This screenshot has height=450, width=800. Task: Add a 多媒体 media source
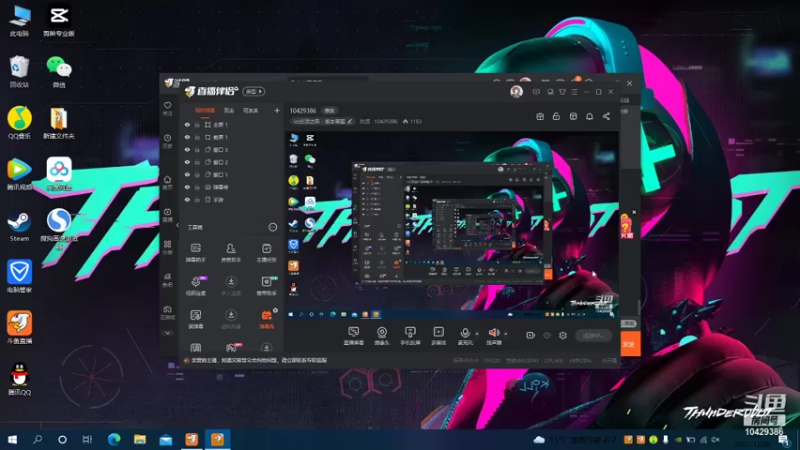[x=438, y=336]
